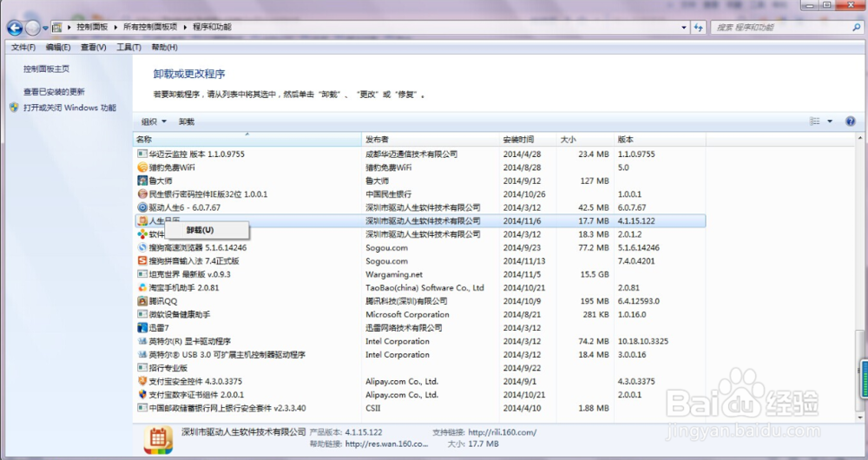Open the view options dropdown arrow
The height and width of the screenshot is (460, 868).
(830, 122)
